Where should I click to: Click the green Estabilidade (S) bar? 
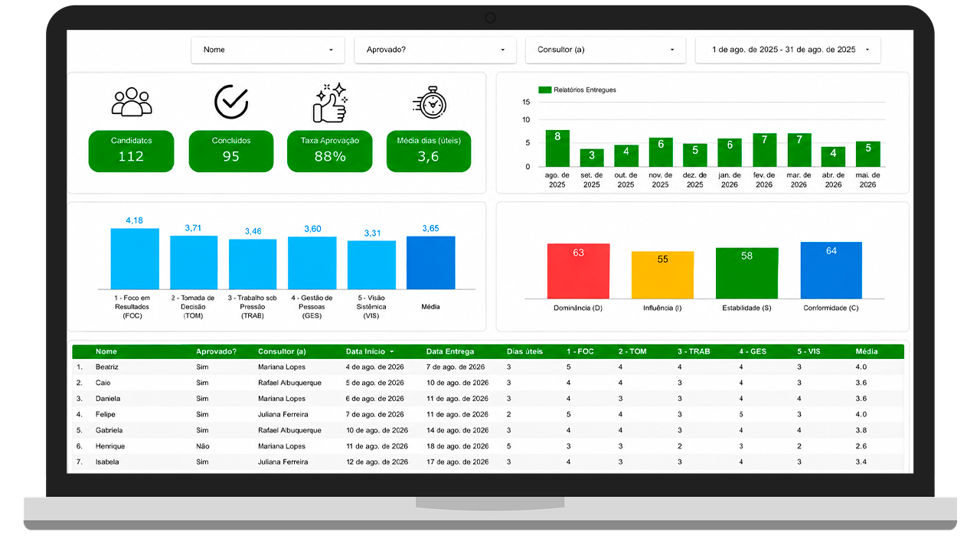pyautogui.click(x=747, y=273)
